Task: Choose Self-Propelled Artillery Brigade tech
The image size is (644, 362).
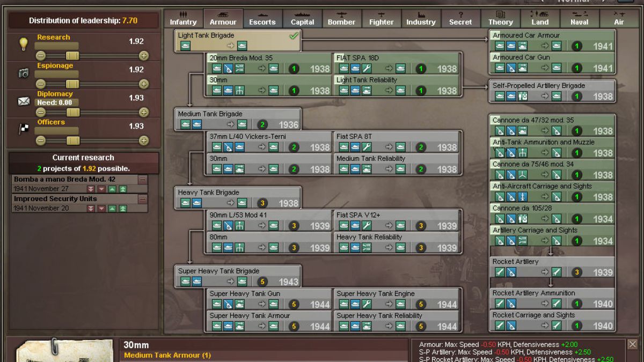Action: click(552, 91)
